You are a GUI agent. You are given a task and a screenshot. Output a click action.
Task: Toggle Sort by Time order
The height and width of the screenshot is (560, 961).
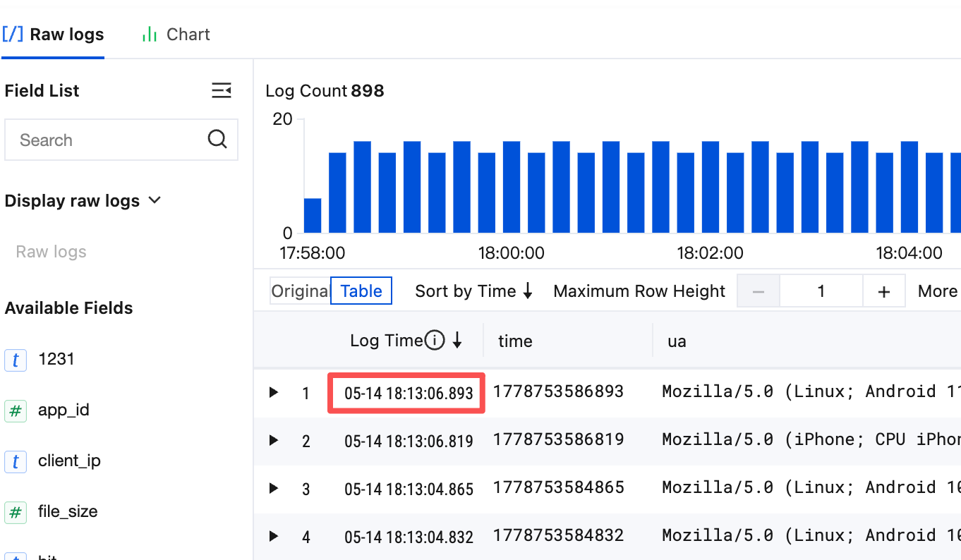click(x=473, y=291)
